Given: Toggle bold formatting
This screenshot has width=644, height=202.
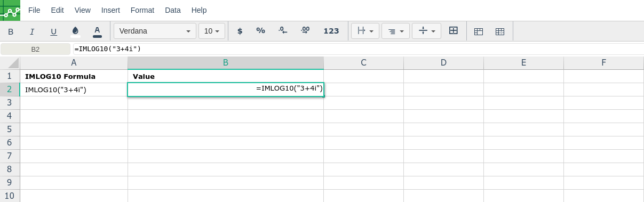Looking at the screenshot, I should pos(11,31).
